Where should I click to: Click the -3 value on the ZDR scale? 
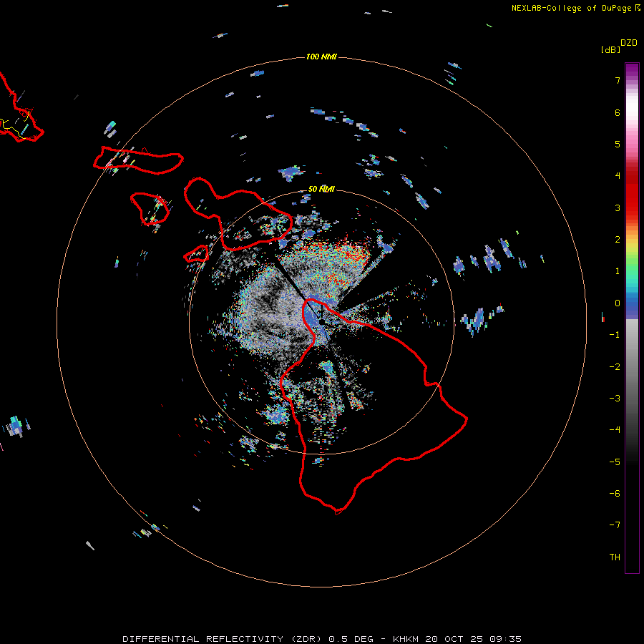pyautogui.click(x=615, y=399)
